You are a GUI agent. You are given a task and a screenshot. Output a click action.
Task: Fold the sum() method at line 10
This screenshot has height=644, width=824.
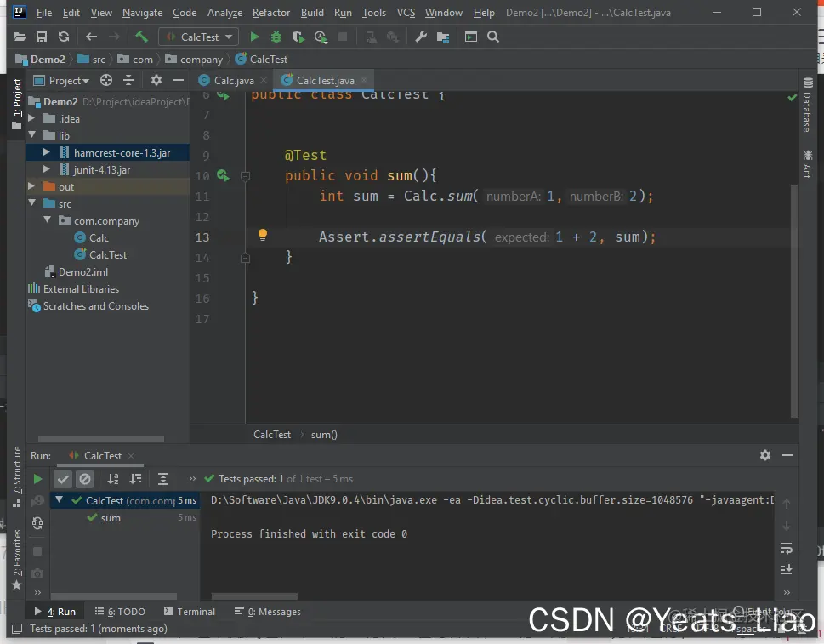click(245, 176)
